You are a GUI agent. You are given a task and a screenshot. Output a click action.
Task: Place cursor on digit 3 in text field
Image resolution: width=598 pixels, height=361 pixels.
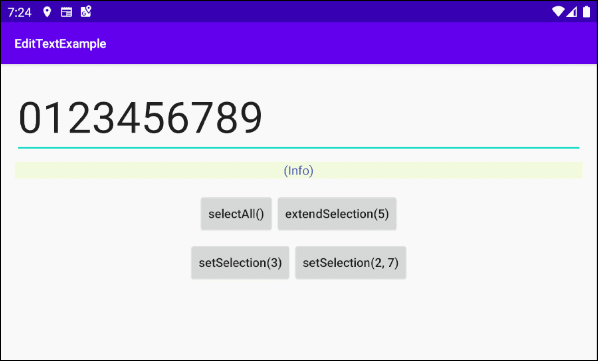tap(103, 117)
